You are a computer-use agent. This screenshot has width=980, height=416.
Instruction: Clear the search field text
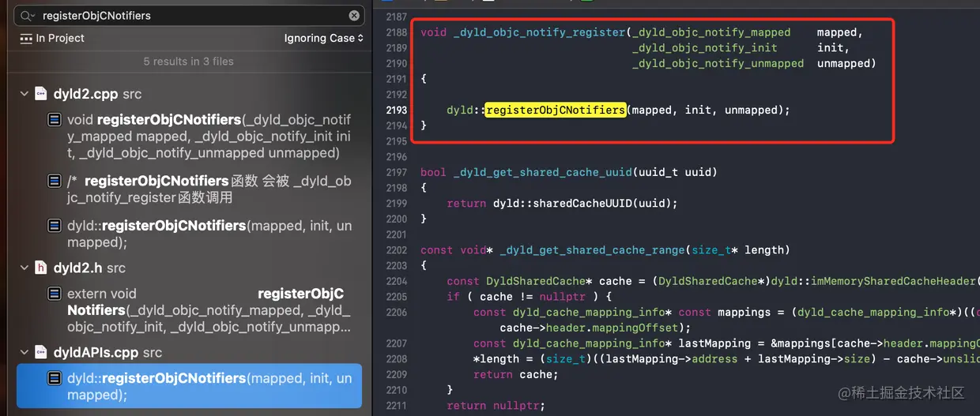(354, 16)
